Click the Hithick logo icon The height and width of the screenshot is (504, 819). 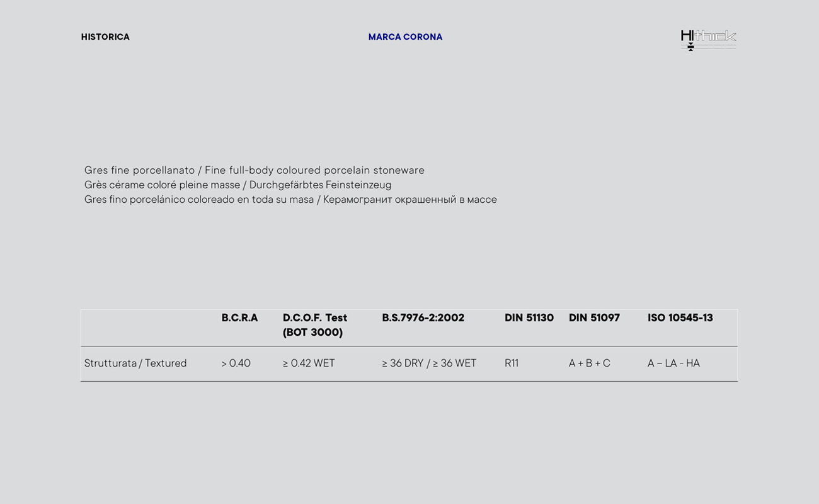[x=708, y=39]
